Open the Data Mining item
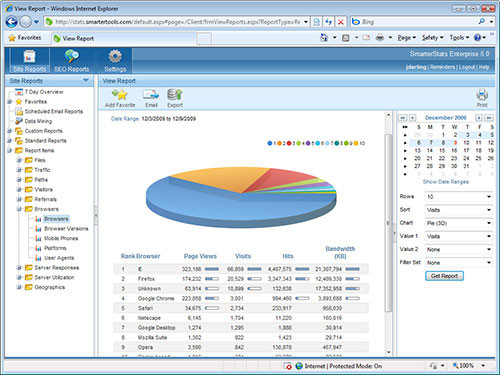Screen dimensions: 500x375 pyautogui.click(x=38, y=121)
